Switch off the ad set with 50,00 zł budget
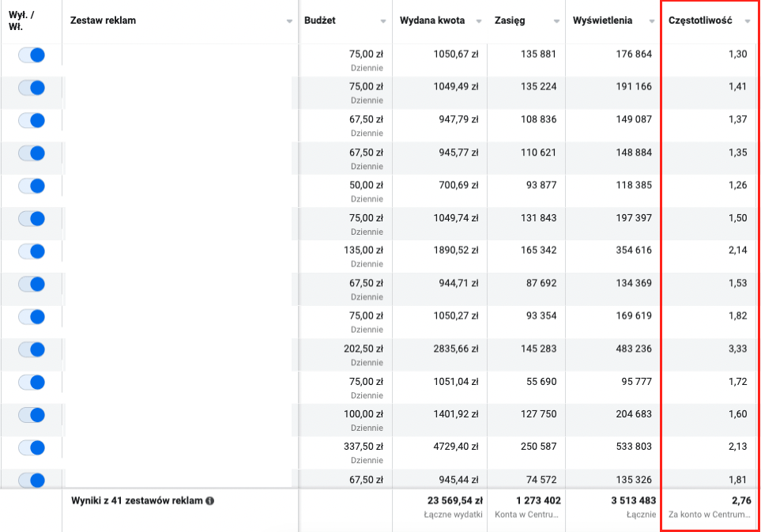The image size is (761, 532). pos(32,186)
